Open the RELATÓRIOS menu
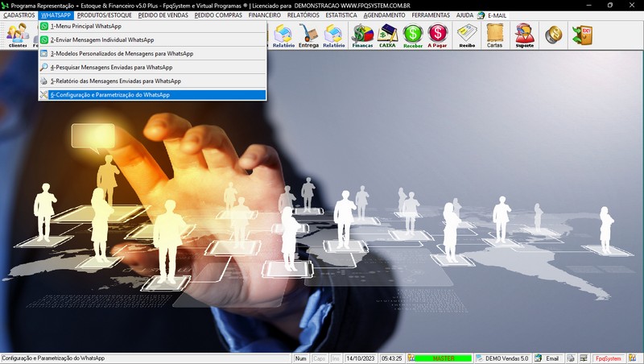This screenshot has height=364, width=644. click(303, 15)
